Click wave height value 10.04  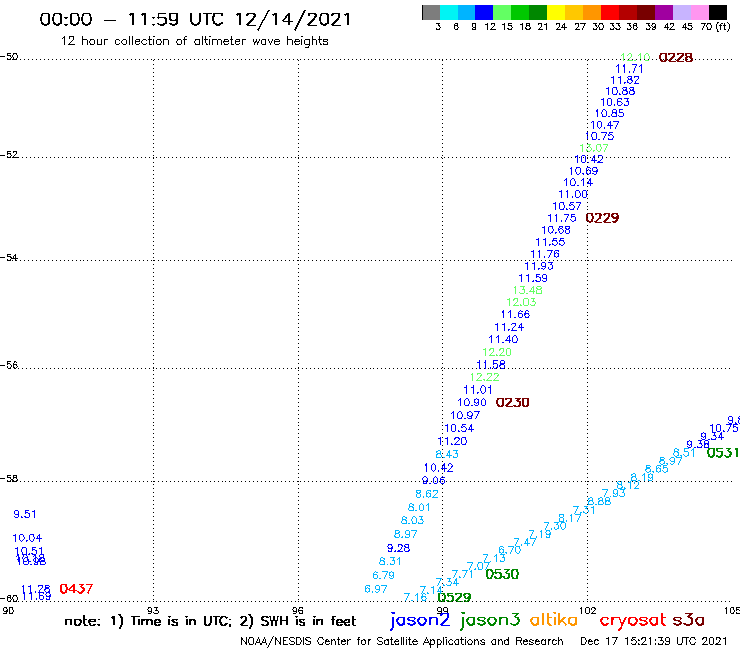click(27, 538)
